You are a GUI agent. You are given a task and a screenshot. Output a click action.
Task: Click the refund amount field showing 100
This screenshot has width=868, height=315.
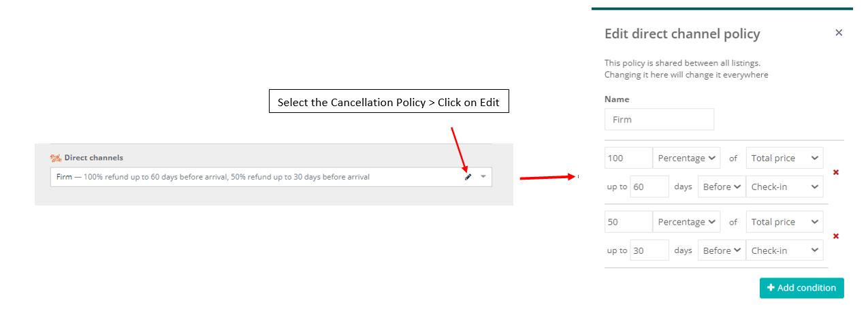[x=628, y=158]
